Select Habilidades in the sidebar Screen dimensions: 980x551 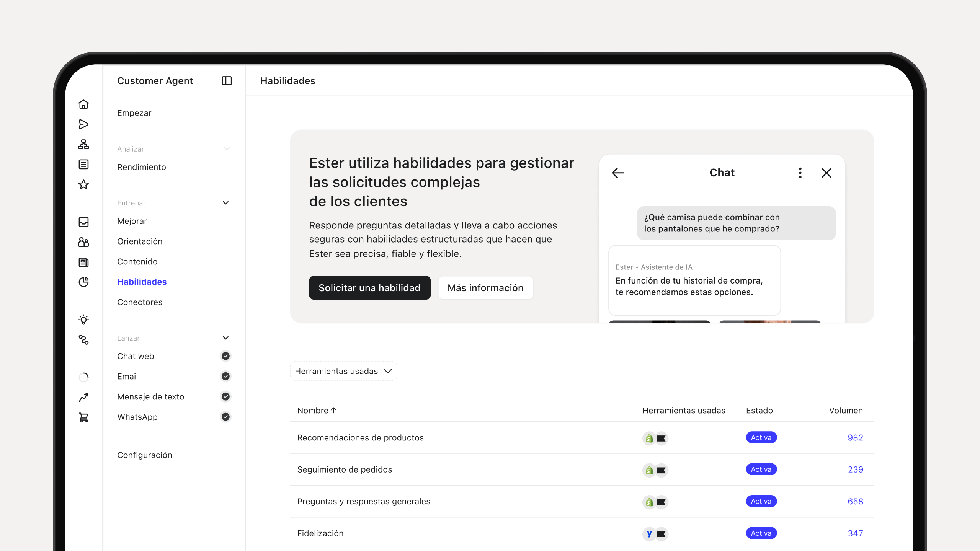[142, 282]
